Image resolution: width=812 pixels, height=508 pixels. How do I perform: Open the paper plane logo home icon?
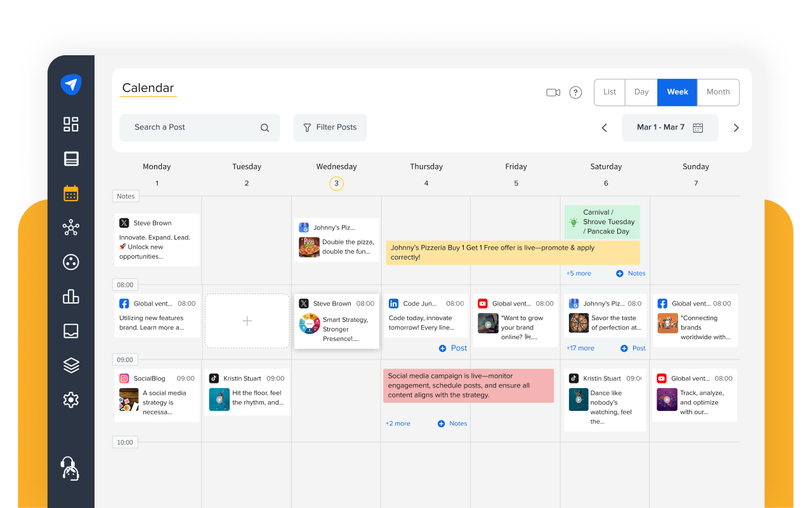click(71, 84)
